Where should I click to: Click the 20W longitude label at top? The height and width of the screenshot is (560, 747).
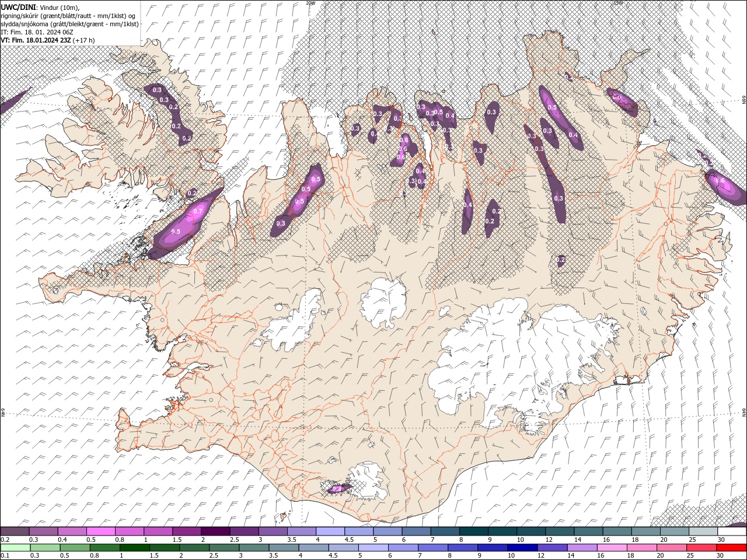[310, 3]
